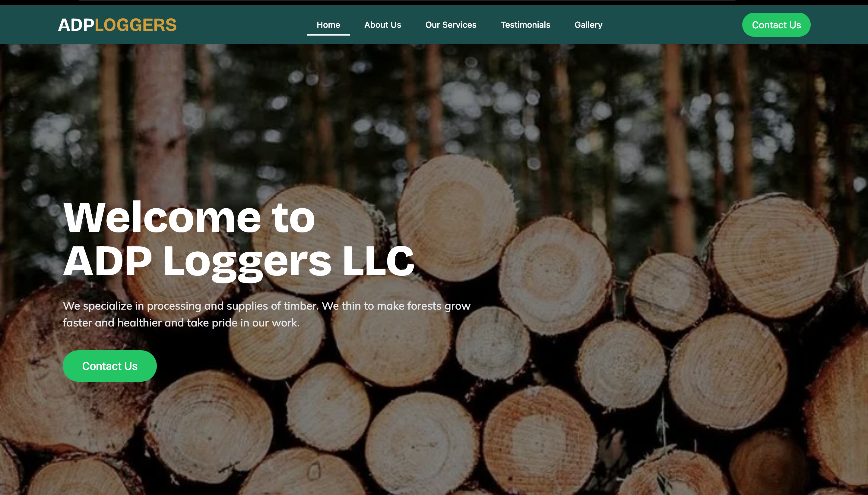The width and height of the screenshot is (868, 495).
Task: Open Our Services in the navigation
Action: pyautogui.click(x=451, y=25)
